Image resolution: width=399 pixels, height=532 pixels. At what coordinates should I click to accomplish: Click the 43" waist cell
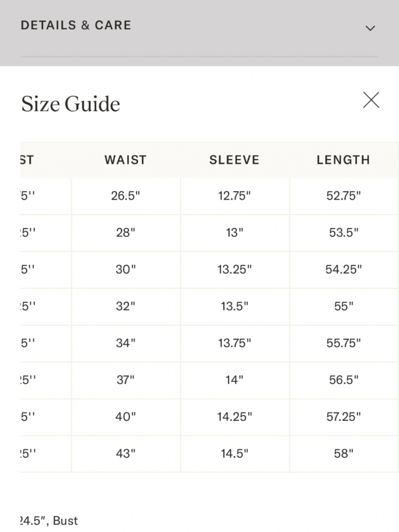(x=126, y=453)
